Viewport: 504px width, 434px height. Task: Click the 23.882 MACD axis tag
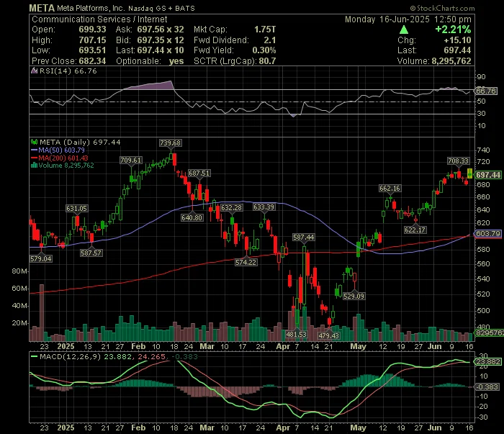pos(488,362)
